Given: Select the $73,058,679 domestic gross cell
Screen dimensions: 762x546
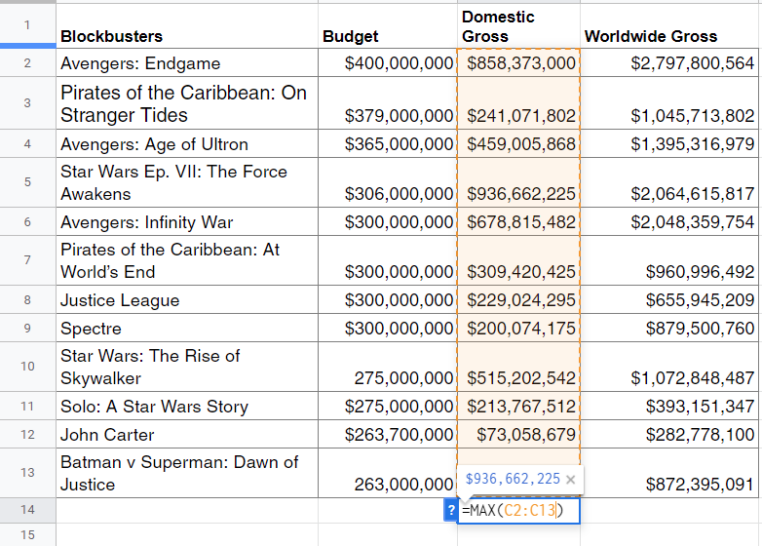Looking at the screenshot, I should point(519,434).
